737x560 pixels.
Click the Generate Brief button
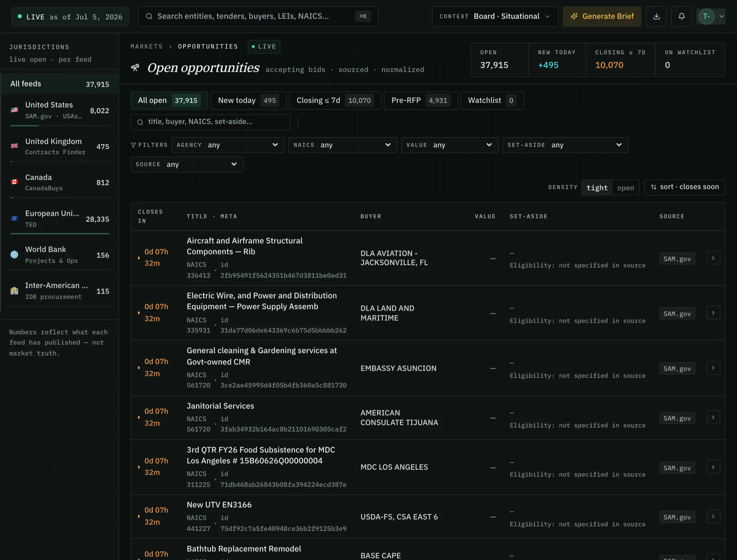602,17
